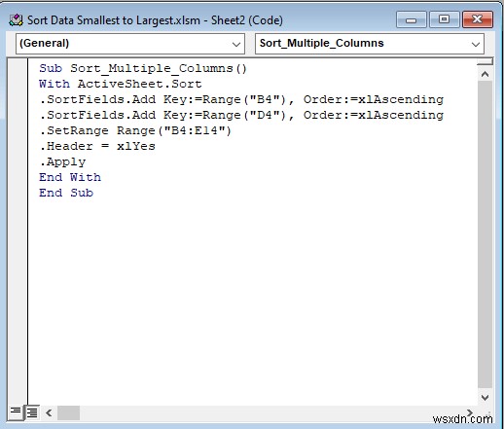Click the '.Apply' line

pos(62,161)
